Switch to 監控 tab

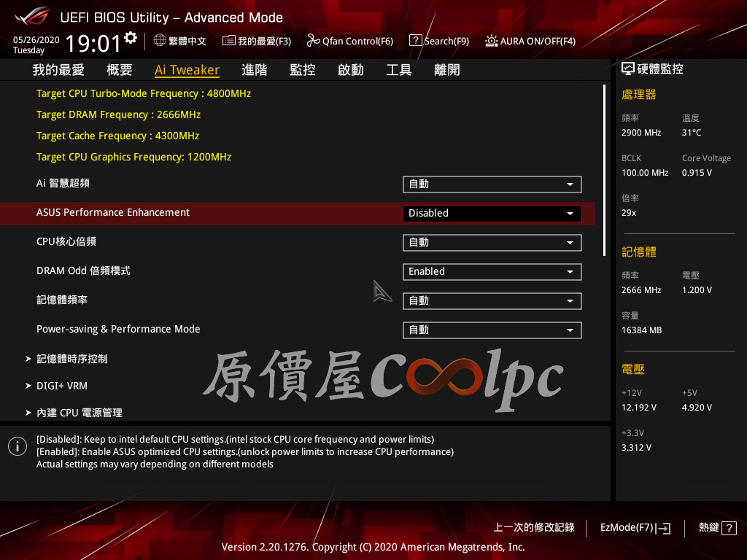(x=303, y=70)
